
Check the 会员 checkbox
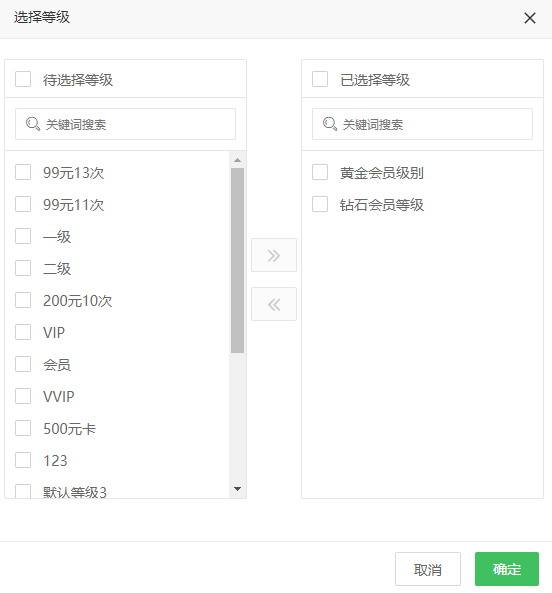click(x=23, y=364)
